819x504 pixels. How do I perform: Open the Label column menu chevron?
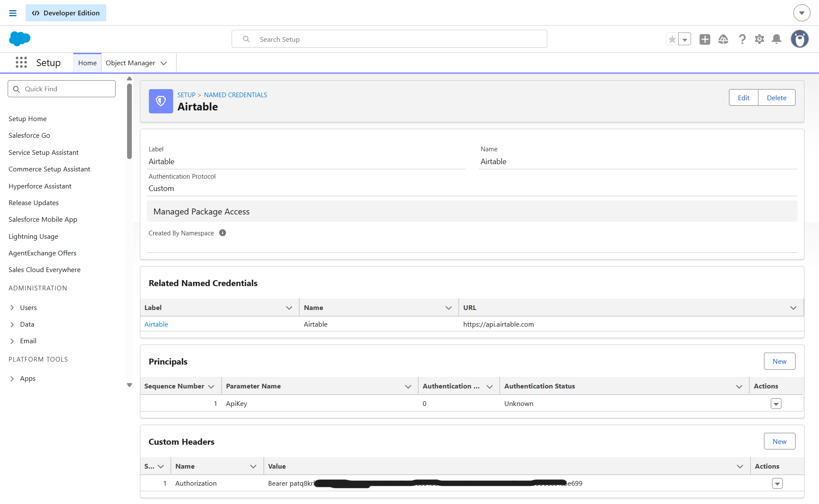289,307
